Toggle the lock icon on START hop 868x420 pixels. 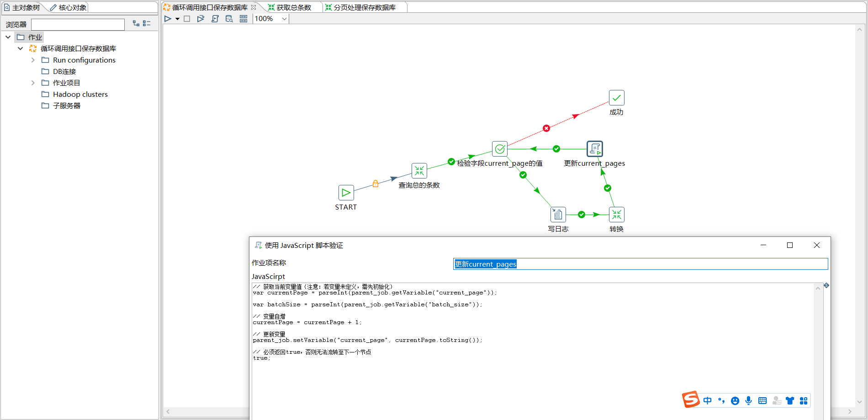tap(375, 184)
